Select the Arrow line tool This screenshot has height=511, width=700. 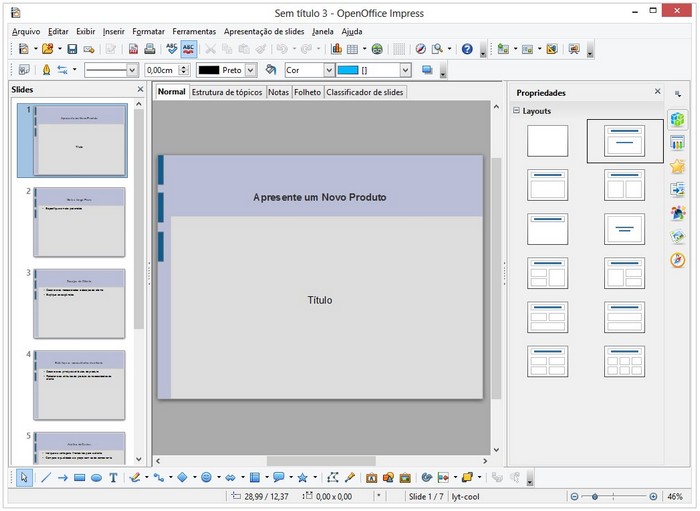click(x=62, y=478)
